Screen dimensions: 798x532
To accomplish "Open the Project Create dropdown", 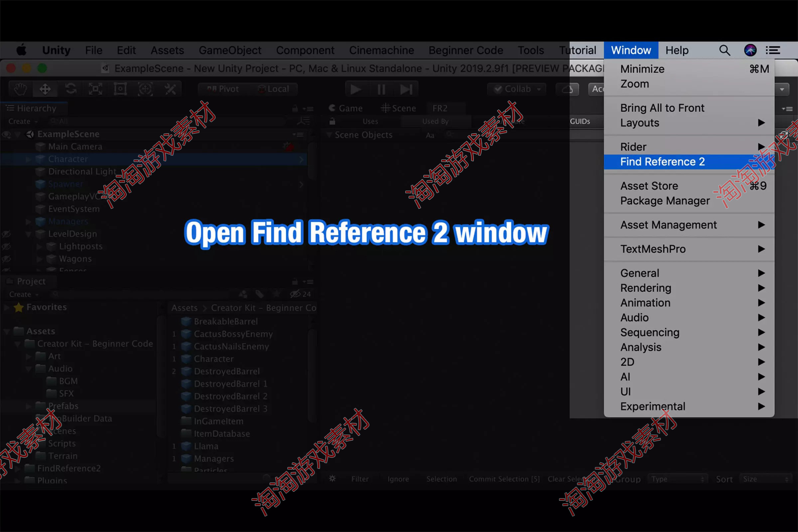I will click(24, 295).
